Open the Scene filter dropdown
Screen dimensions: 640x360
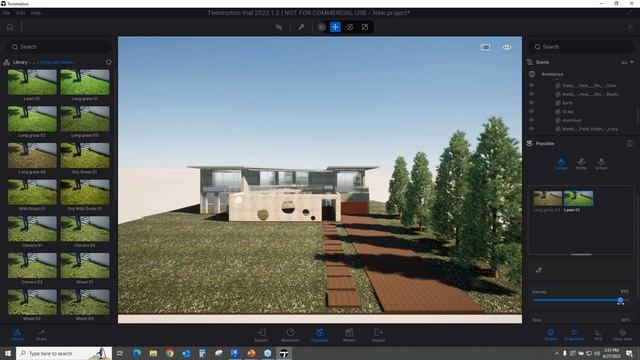[x=627, y=62]
